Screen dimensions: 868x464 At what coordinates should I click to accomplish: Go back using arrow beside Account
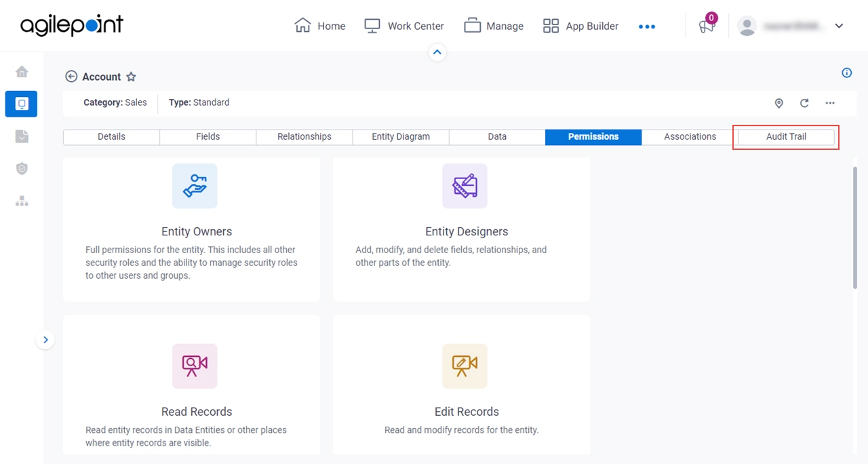[71, 77]
